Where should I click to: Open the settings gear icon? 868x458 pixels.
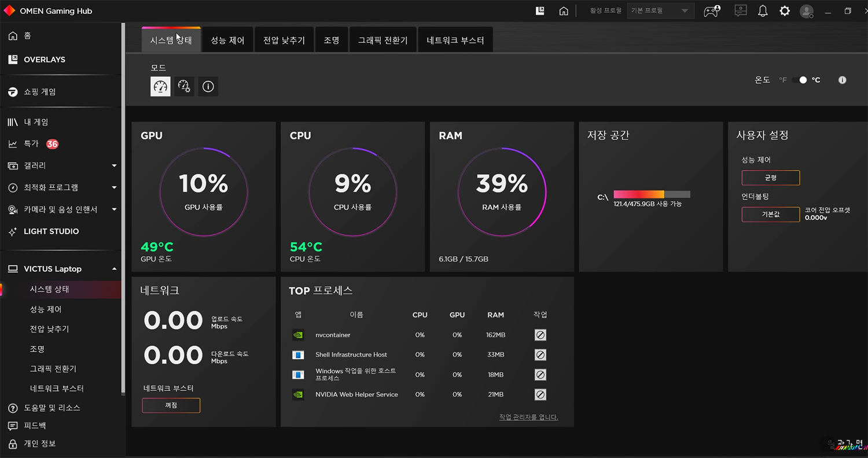[785, 11]
